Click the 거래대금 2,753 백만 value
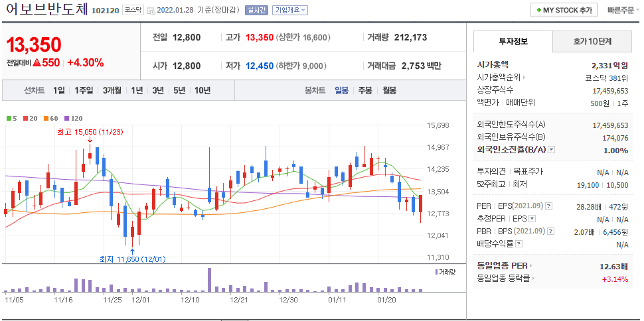644x321 pixels. [421, 66]
